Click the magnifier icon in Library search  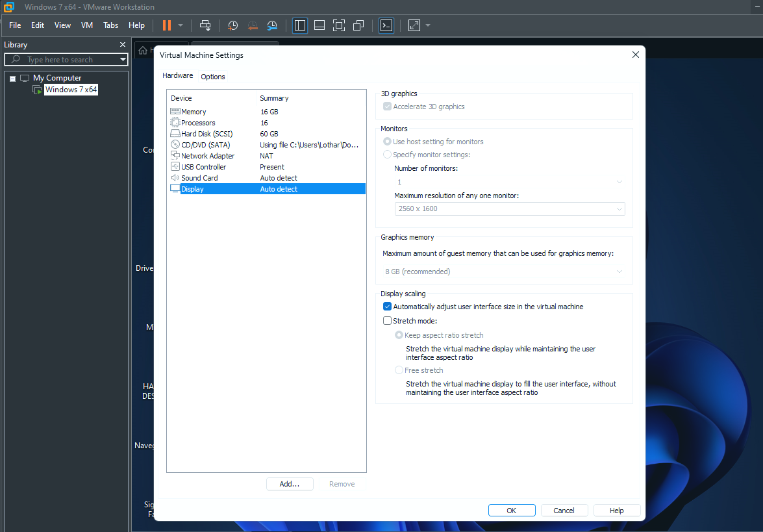(16, 59)
